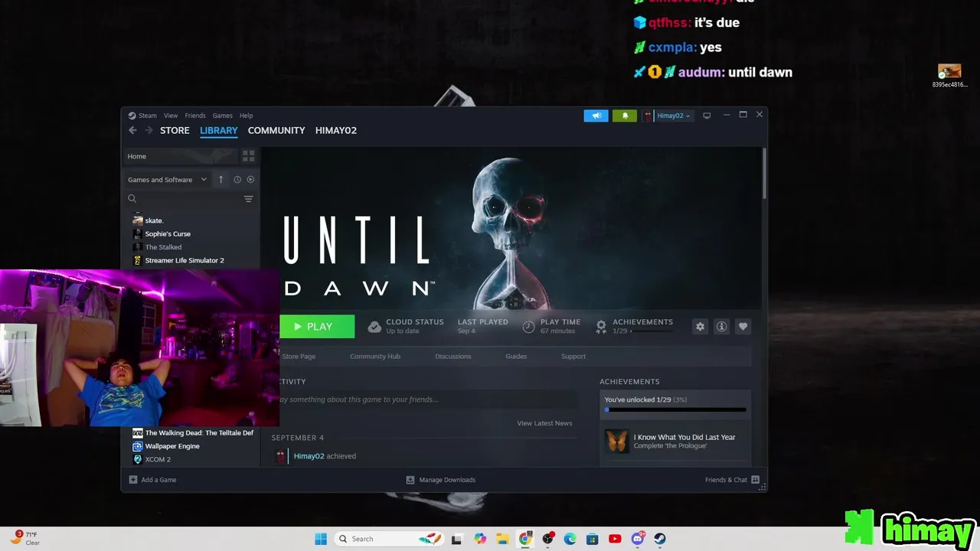Open the Manage Downloads icon

pyautogui.click(x=410, y=480)
